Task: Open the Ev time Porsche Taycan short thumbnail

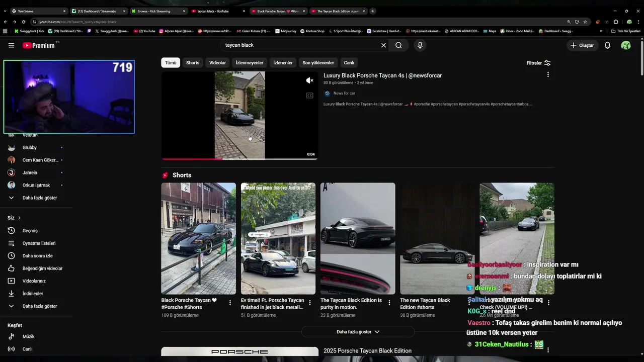Action: [278, 238]
